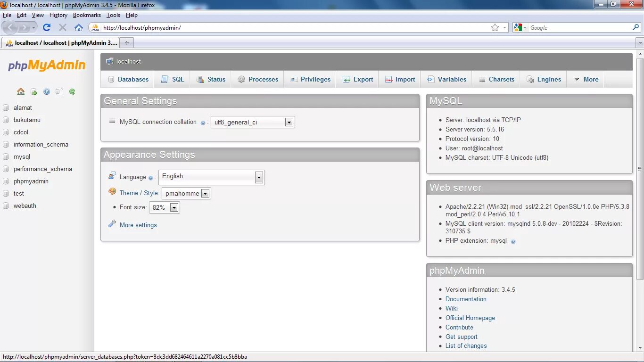644x362 pixels.
Task: Open the Wiki link
Action: (x=452, y=308)
